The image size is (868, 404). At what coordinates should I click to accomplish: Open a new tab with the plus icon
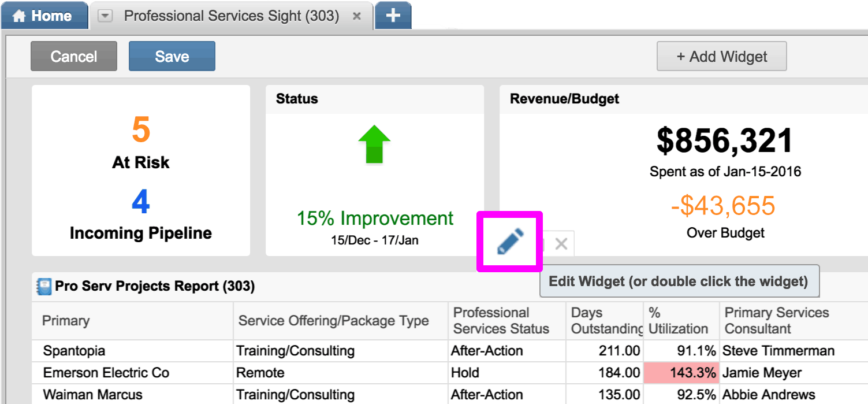point(393,16)
